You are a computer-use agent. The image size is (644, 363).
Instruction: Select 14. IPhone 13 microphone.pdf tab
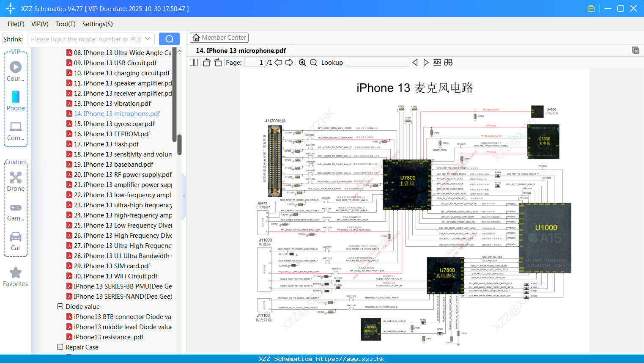[x=241, y=51]
